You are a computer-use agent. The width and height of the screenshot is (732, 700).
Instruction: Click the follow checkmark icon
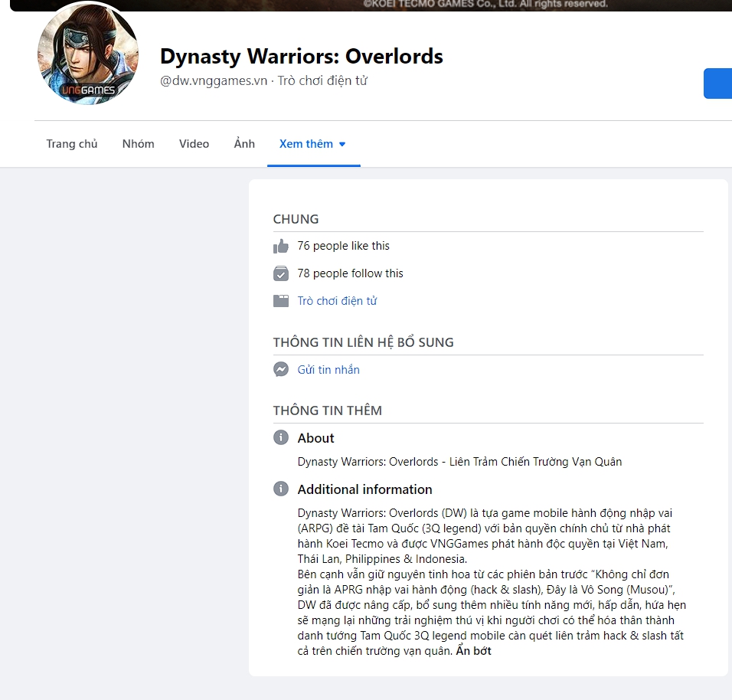pyautogui.click(x=280, y=273)
